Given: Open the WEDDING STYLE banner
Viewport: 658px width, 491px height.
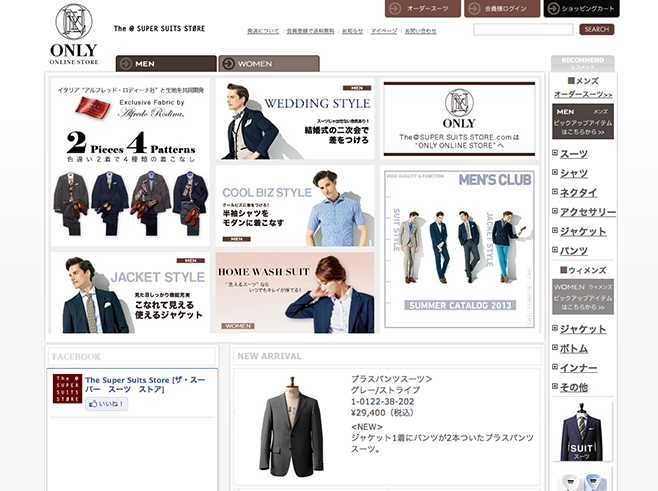Looking at the screenshot, I should coord(295,119).
